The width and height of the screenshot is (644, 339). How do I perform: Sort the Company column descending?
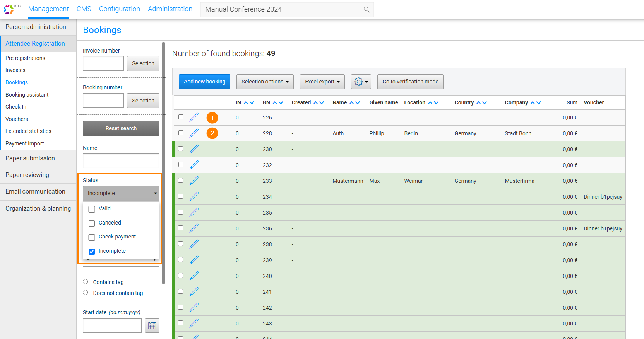[539, 103]
